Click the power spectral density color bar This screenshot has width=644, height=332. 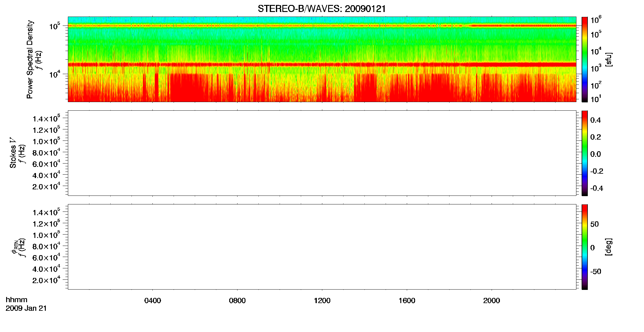click(585, 59)
